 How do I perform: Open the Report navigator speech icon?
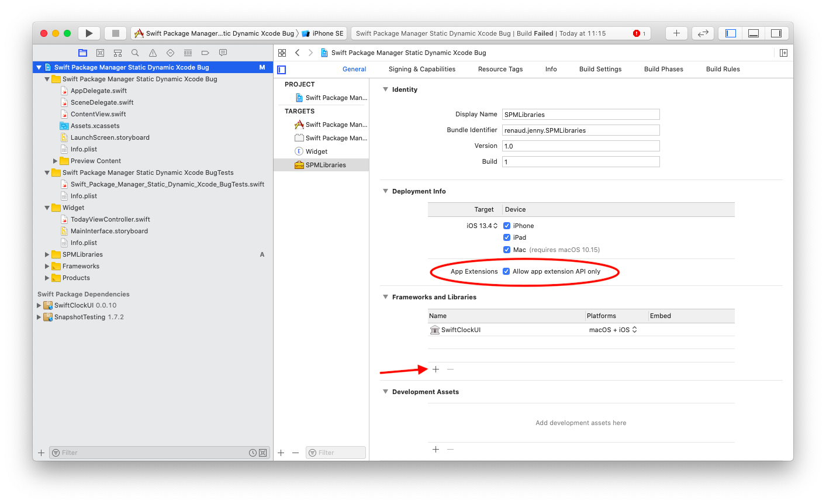[x=223, y=53]
